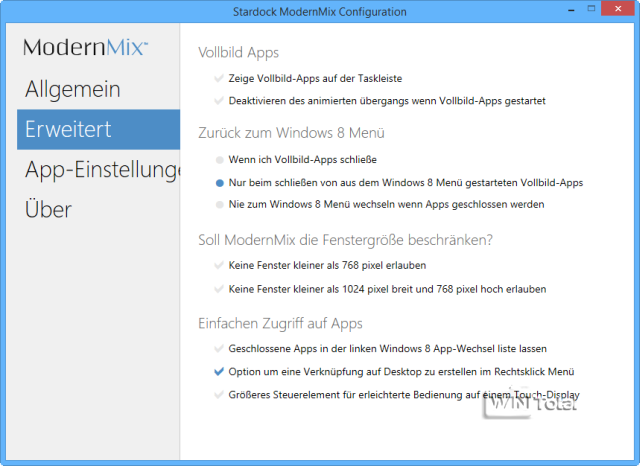This screenshot has width=640, height=466.
Task: Select the Erweitert tab in sidebar
Action: point(98,129)
